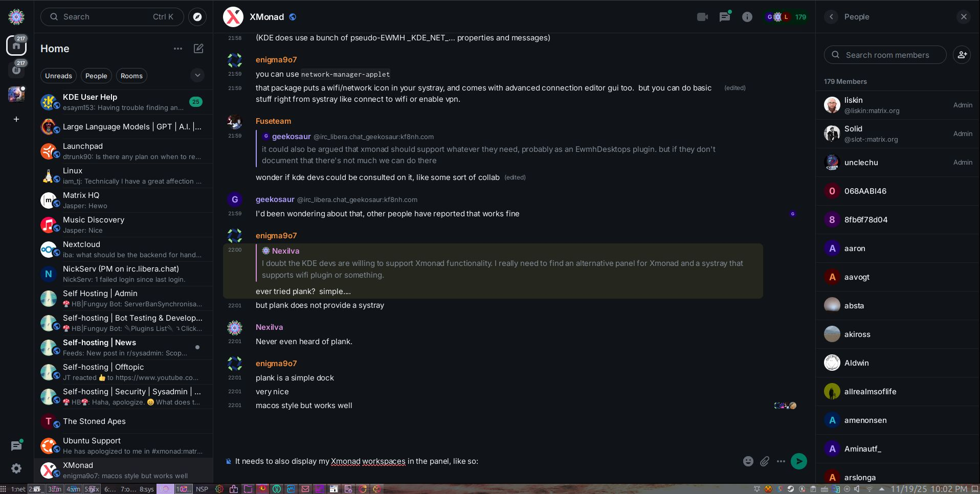
Task: Expand the room list filter chevron
Action: pyautogui.click(x=197, y=76)
